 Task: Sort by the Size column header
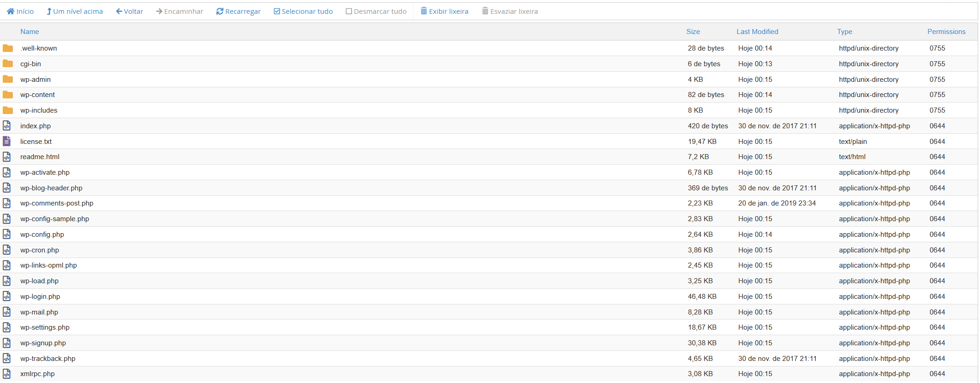(693, 32)
